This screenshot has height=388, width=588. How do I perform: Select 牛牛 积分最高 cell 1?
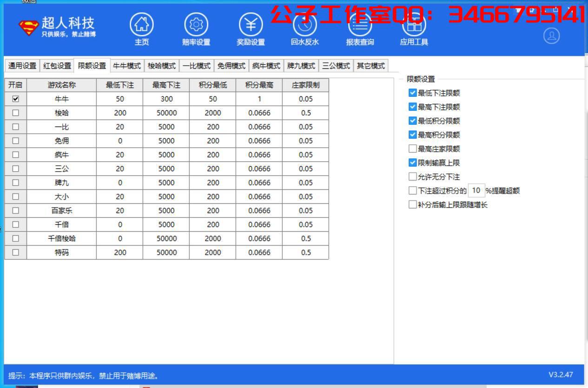[x=259, y=99]
